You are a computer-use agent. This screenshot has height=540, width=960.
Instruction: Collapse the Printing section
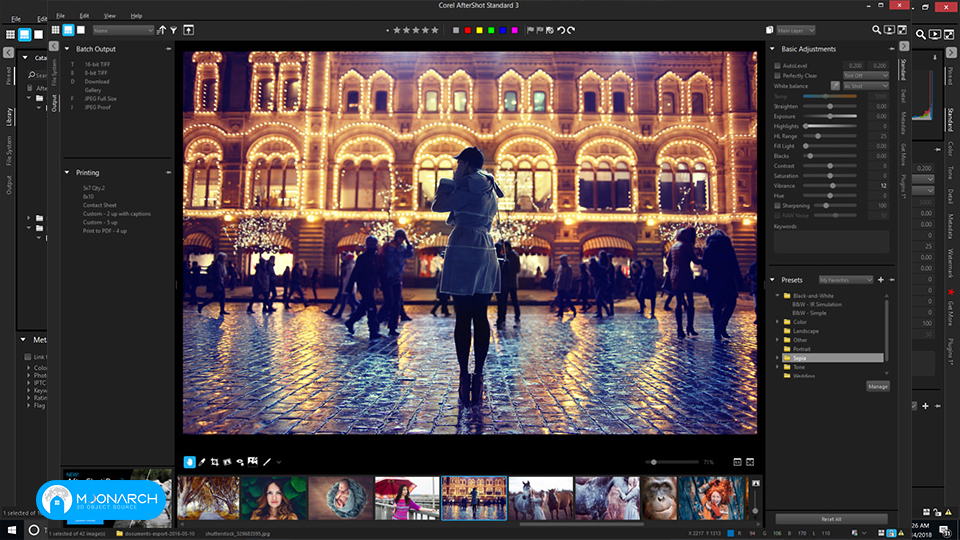(67, 173)
